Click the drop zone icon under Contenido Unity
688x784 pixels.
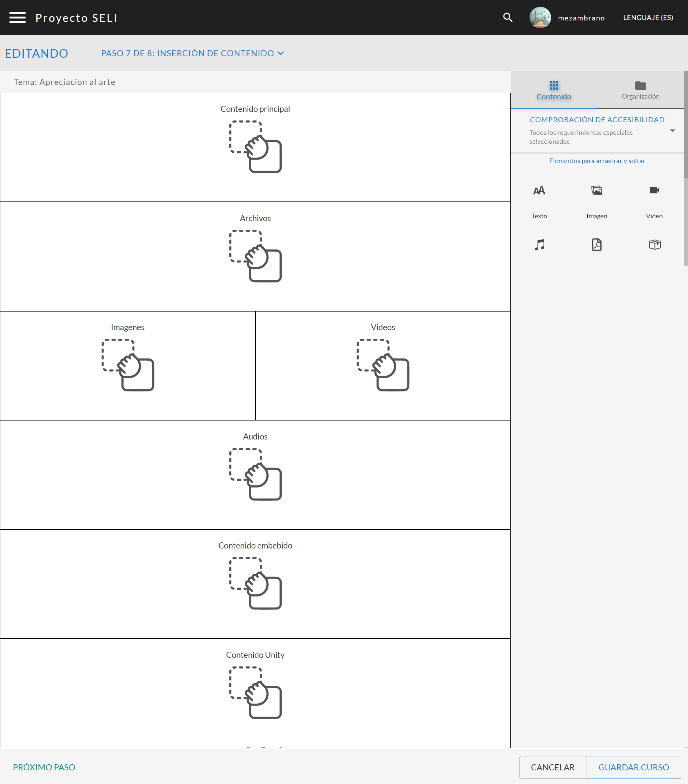(255, 693)
